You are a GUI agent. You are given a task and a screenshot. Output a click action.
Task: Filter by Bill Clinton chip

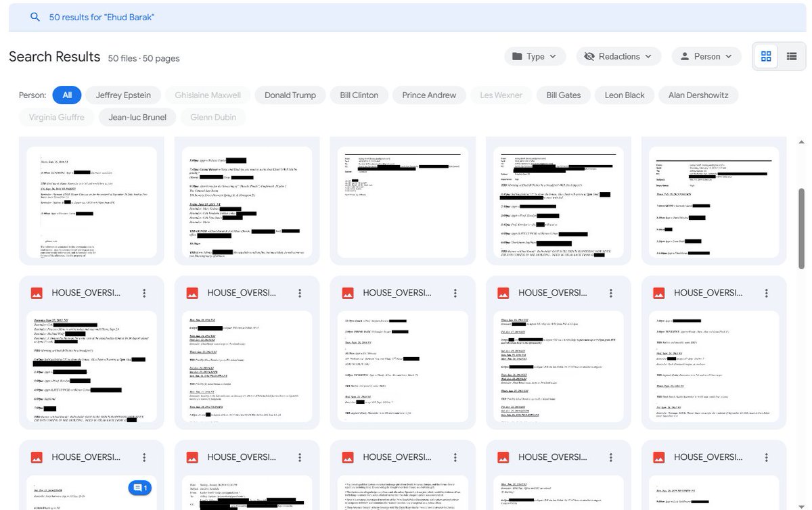[x=359, y=95]
